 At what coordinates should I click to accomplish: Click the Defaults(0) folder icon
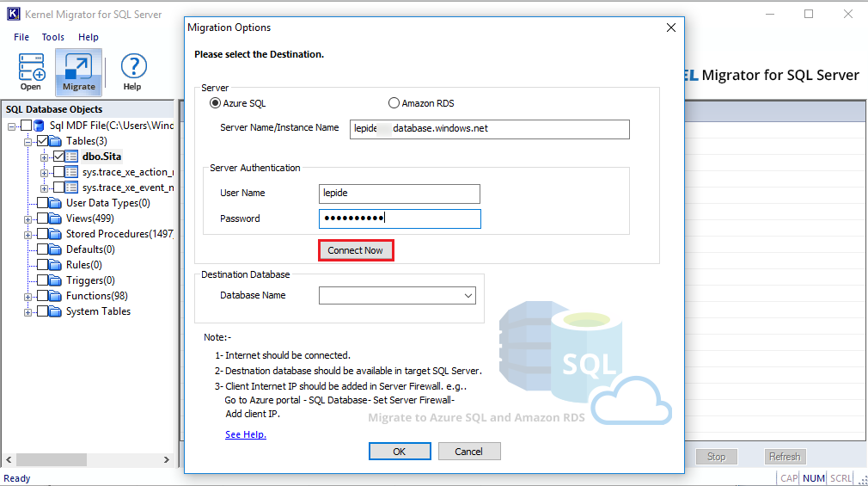click(x=55, y=250)
